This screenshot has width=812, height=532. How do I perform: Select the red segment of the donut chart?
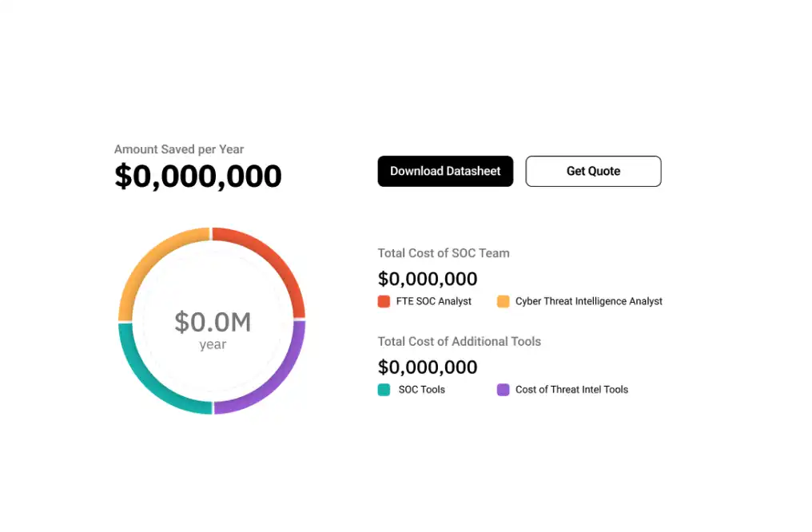[274, 261]
